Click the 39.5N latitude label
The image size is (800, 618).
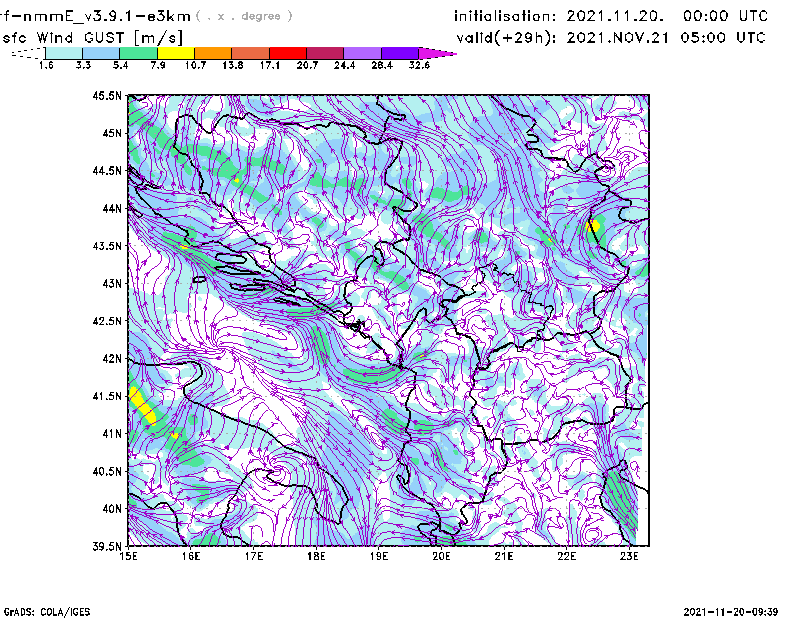(x=107, y=546)
